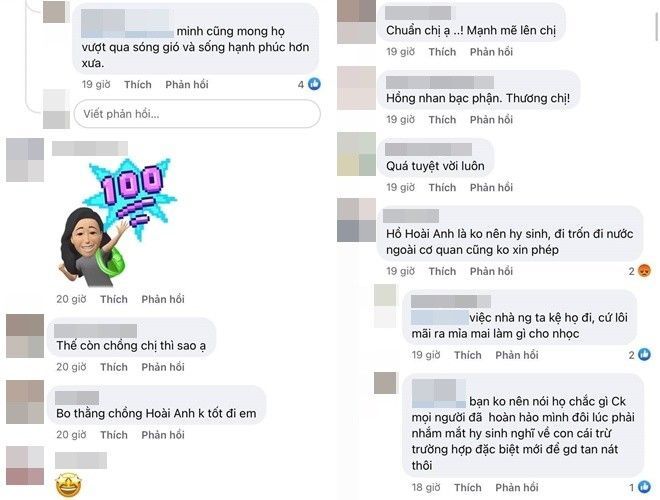Click the like icon on 'việc nhà ng ta' reply
Screen dimensions: 660x500
[644, 354]
